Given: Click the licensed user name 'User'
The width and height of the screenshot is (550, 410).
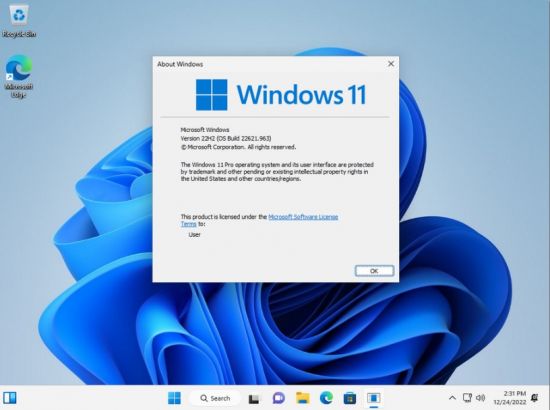Looking at the screenshot, I should tap(195, 235).
